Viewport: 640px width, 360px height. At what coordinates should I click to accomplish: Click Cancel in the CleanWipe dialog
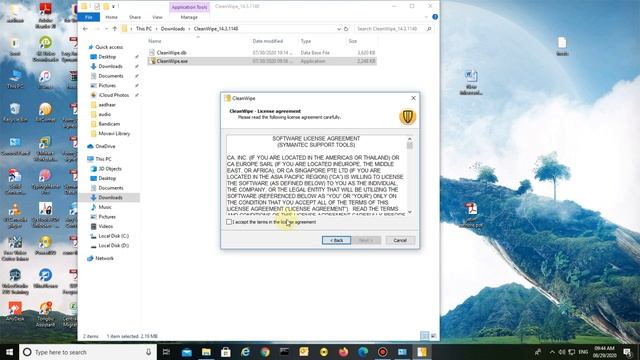click(400, 240)
